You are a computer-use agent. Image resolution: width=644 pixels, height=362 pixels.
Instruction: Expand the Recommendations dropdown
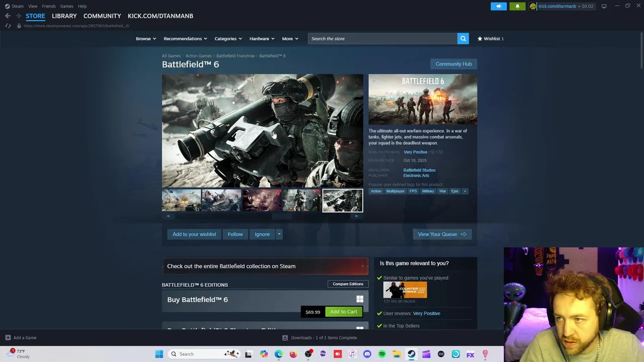click(185, 39)
